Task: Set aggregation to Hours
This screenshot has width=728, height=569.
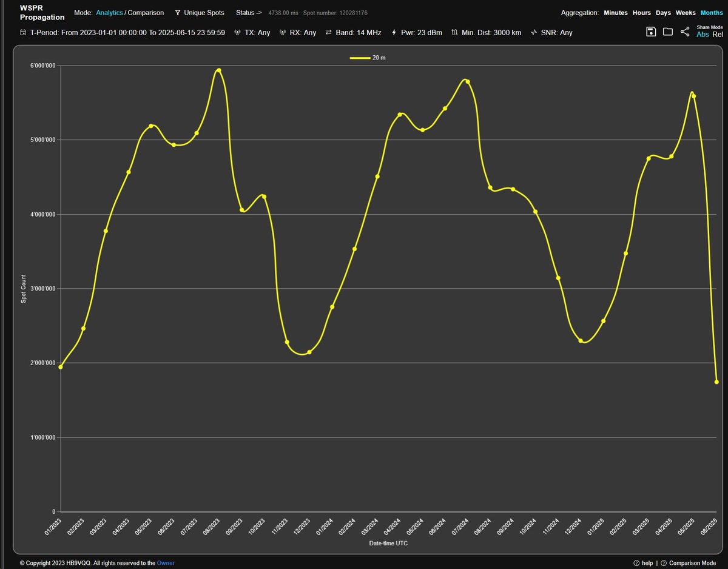Action: (642, 13)
